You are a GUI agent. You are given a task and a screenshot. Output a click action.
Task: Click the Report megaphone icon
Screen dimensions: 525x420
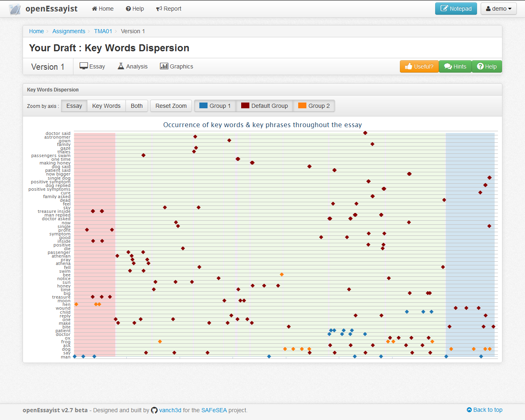click(159, 9)
